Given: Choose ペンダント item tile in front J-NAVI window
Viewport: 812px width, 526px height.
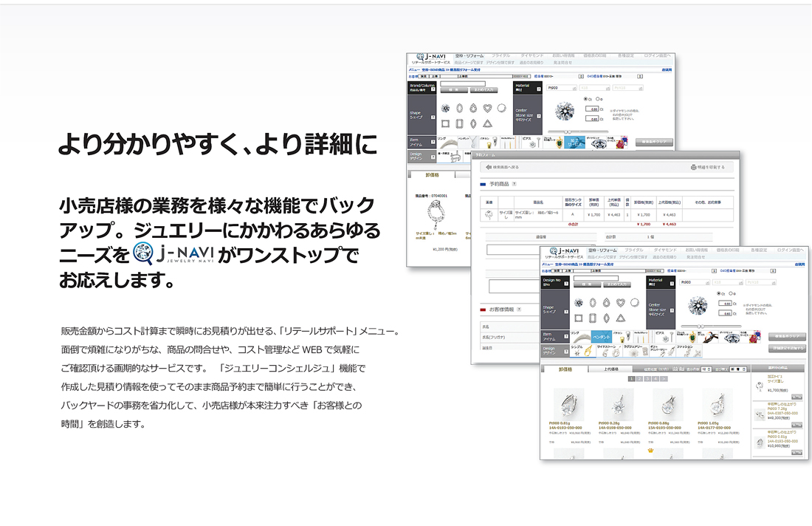Looking at the screenshot, I should tap(601, 337).
